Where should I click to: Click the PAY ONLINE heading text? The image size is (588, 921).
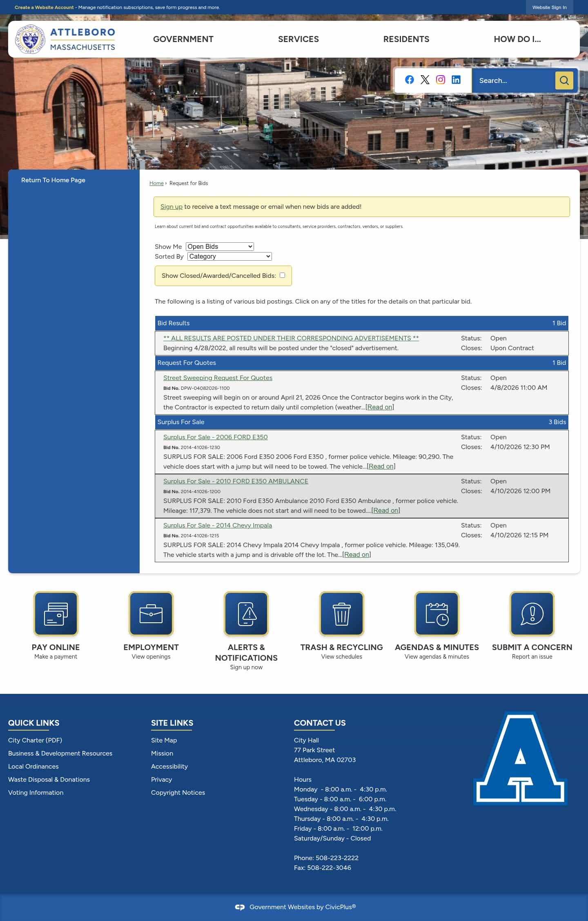56,647
